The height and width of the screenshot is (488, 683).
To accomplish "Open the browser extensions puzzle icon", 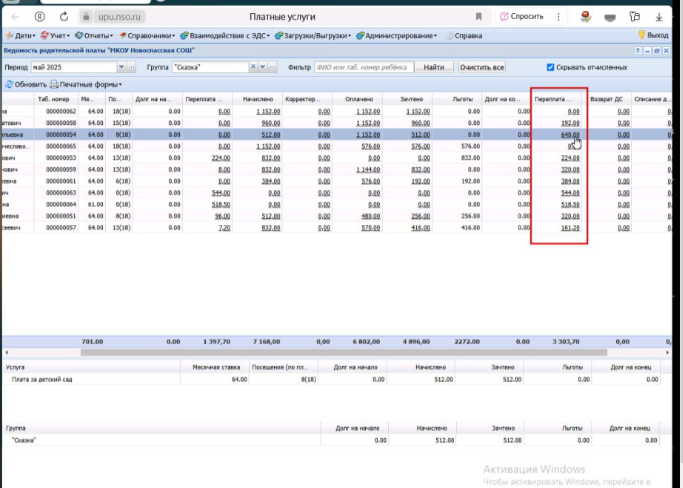I will 635,17.
